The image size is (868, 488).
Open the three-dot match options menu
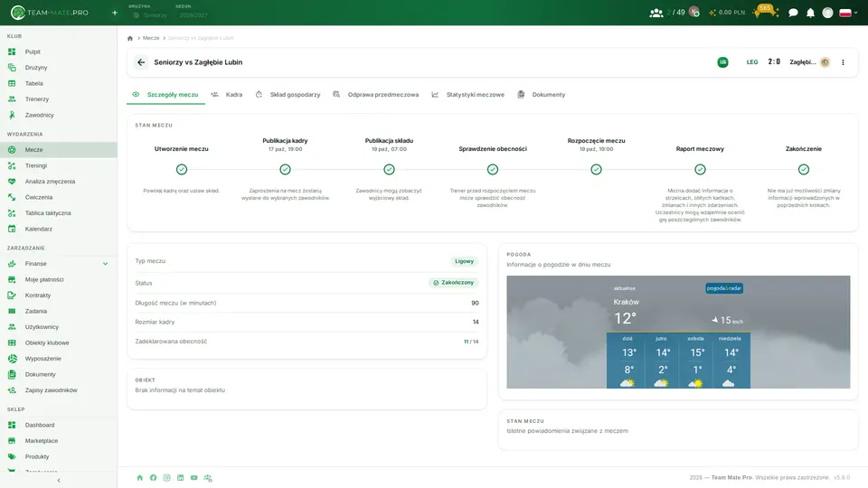coord(843,62)
